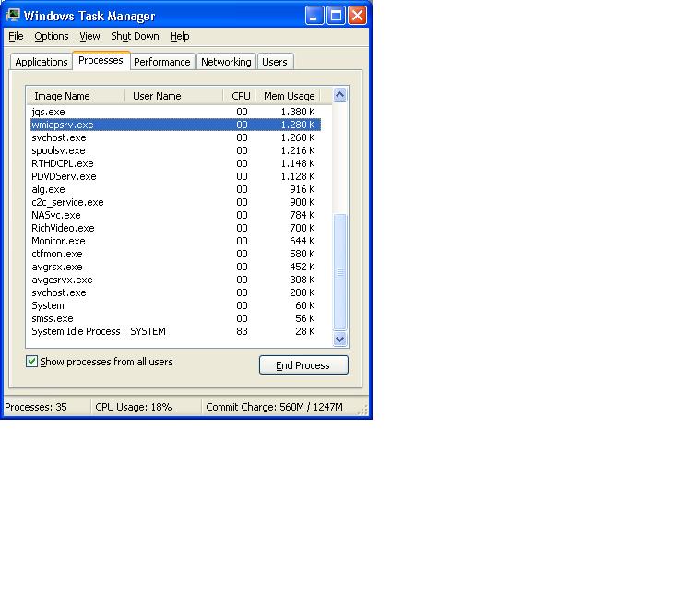Click the 28 K memory value
The image size is (700, 608).
click(305, 331)
